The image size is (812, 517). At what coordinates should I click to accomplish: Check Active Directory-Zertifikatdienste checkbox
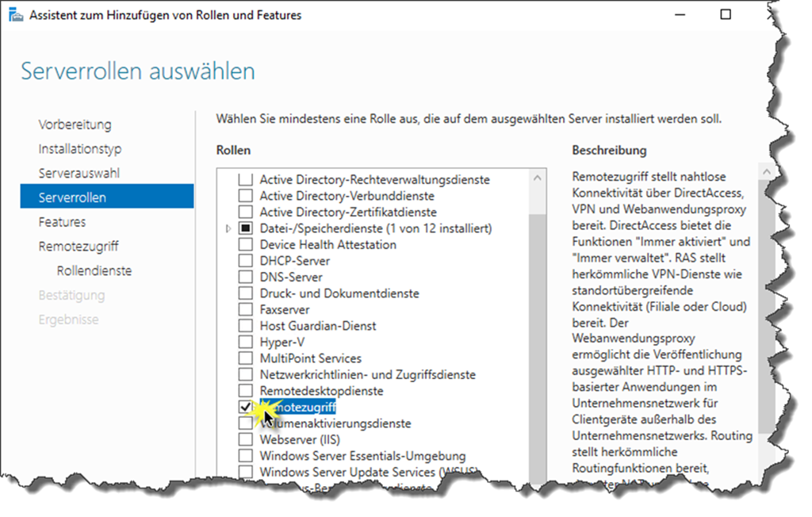(246, 212)
